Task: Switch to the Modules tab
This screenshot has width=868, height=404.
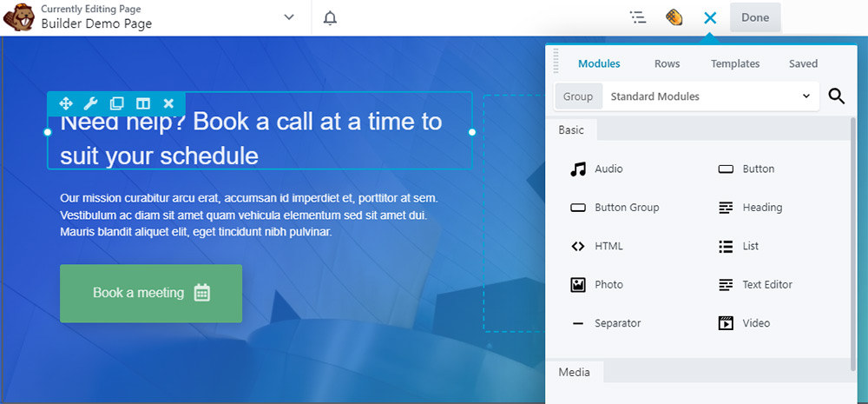Action: pos(599,63)
